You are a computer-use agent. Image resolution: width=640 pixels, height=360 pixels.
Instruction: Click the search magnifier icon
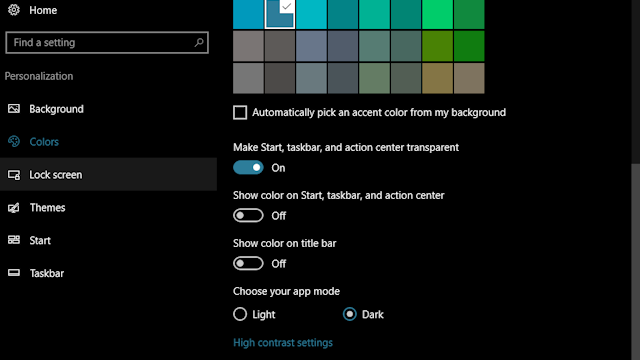[199, 42]
